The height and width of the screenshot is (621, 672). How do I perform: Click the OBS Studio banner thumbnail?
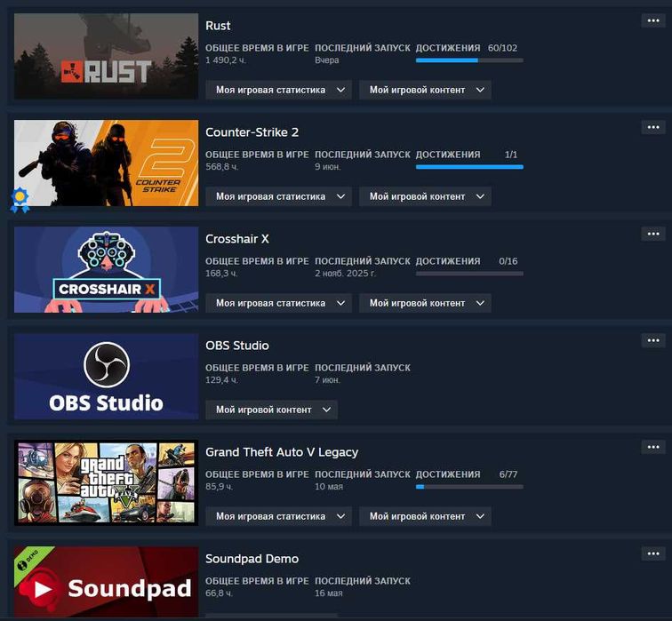[107, 376]
